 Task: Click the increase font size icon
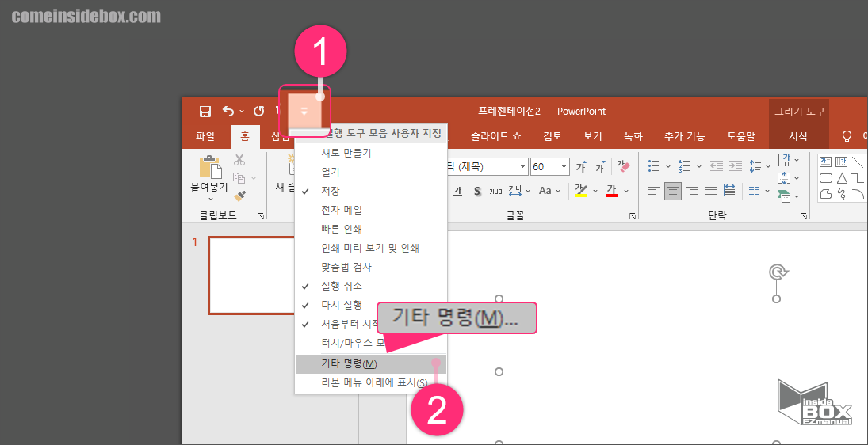[581, 166]
